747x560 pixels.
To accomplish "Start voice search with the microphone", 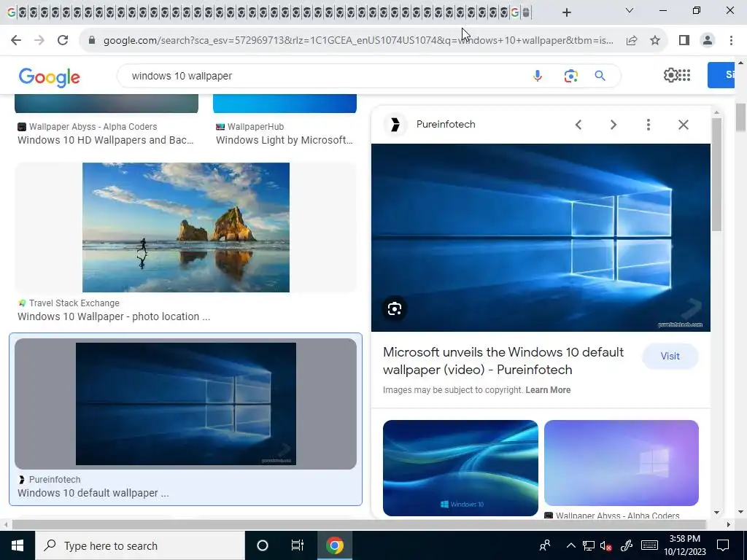I will [x=538, y=76].
